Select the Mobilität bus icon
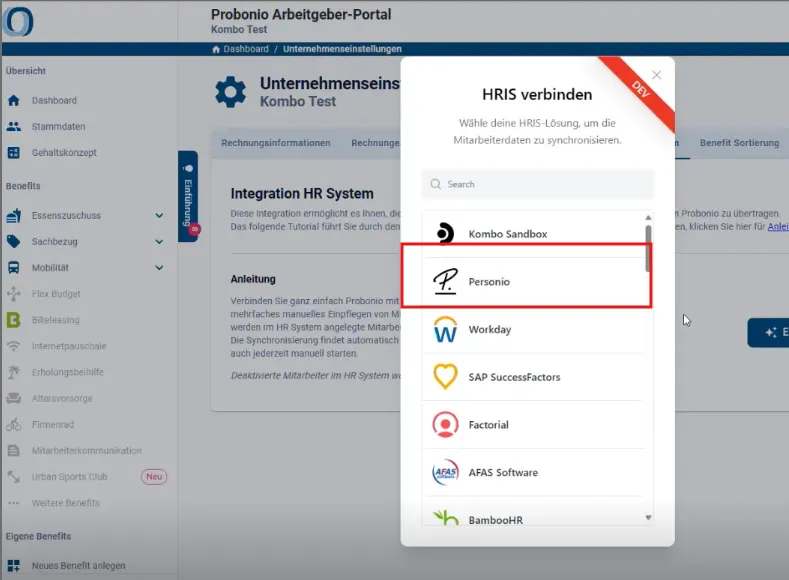This screenshot has width=789, height=580. pyautogui.click(x=14, y=268)
